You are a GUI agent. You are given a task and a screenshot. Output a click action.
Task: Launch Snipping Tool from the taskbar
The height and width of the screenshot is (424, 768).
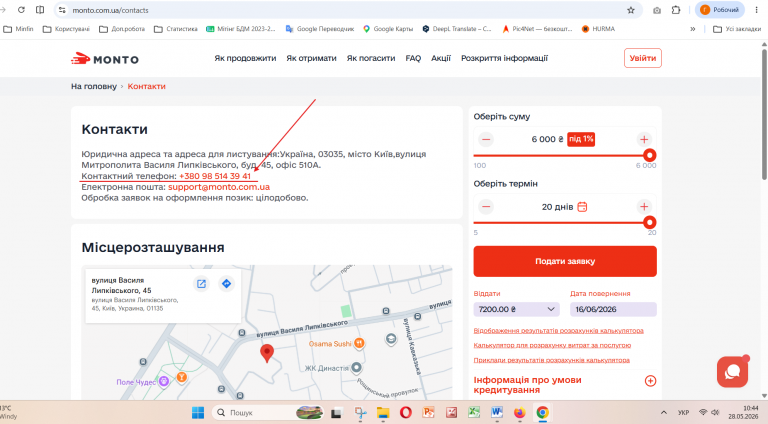tap(361, 413)
